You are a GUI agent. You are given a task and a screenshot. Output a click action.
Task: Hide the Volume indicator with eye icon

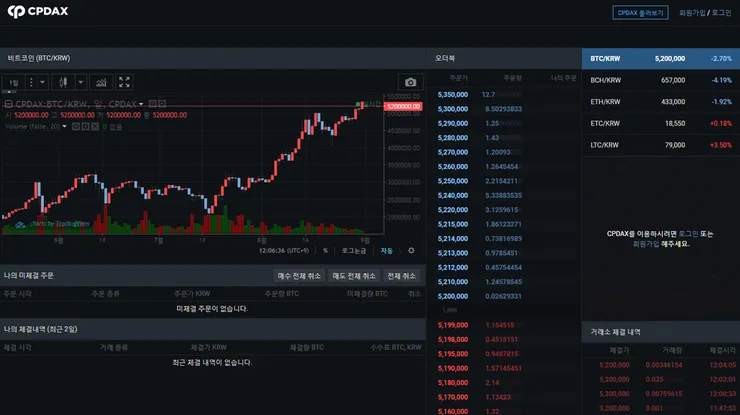[76, 127]
